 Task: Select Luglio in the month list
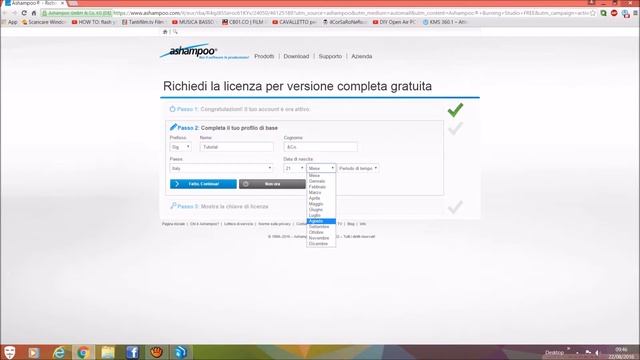point(321,216)
